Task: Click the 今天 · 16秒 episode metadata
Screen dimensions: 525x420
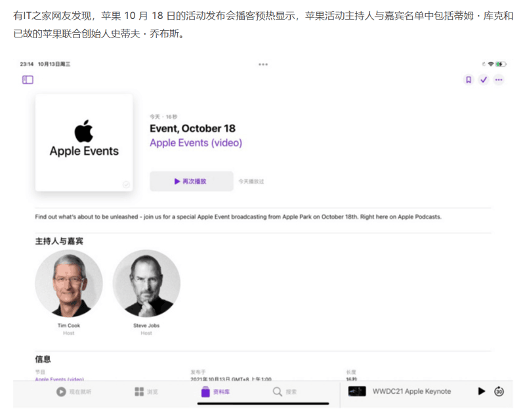Action: click(x=163, y=117)
